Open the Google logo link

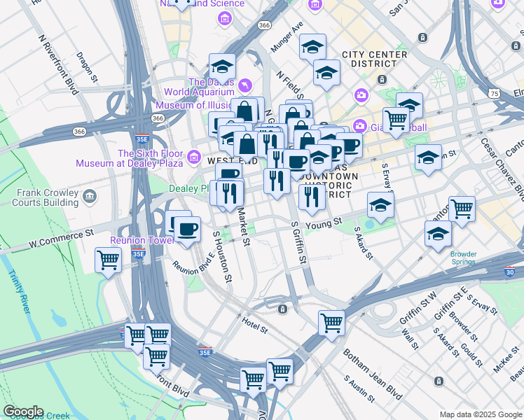pyautogui.click(x=23, y=412)
